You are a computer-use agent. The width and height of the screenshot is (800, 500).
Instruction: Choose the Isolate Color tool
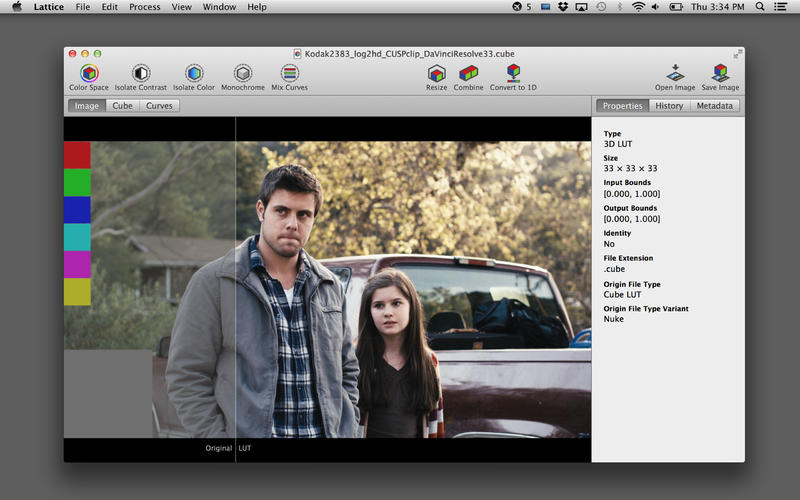[193, 73]
